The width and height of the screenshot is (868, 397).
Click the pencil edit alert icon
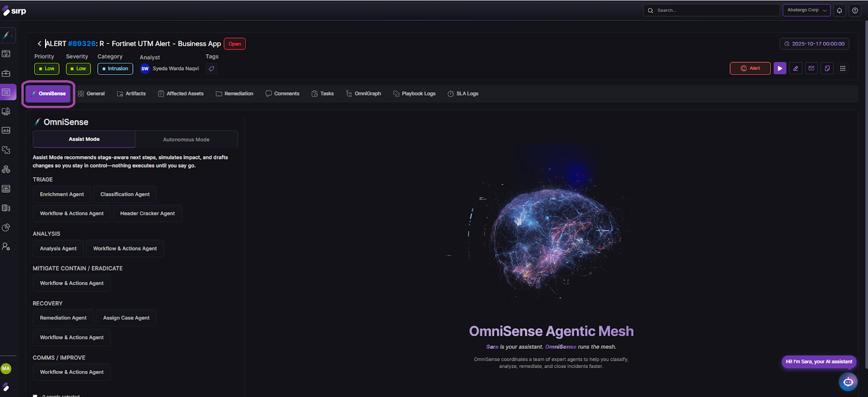tap(795, 68)
